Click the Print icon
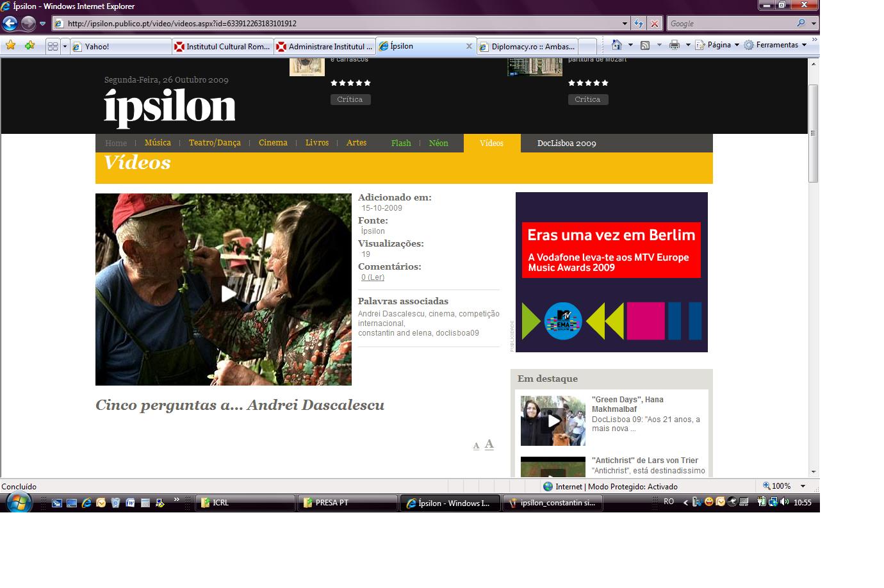The image size is (884, 588). coord(674,45)
